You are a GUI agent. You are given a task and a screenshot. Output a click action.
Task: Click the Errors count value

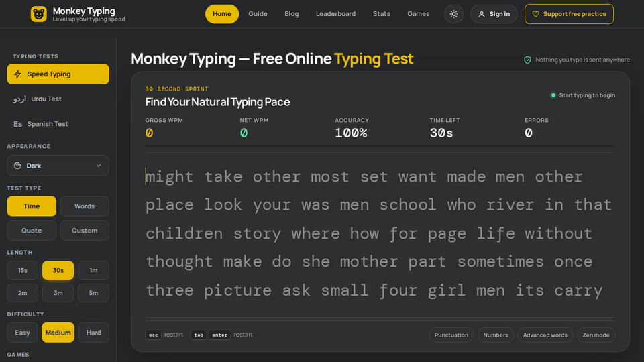pos(529,133)
